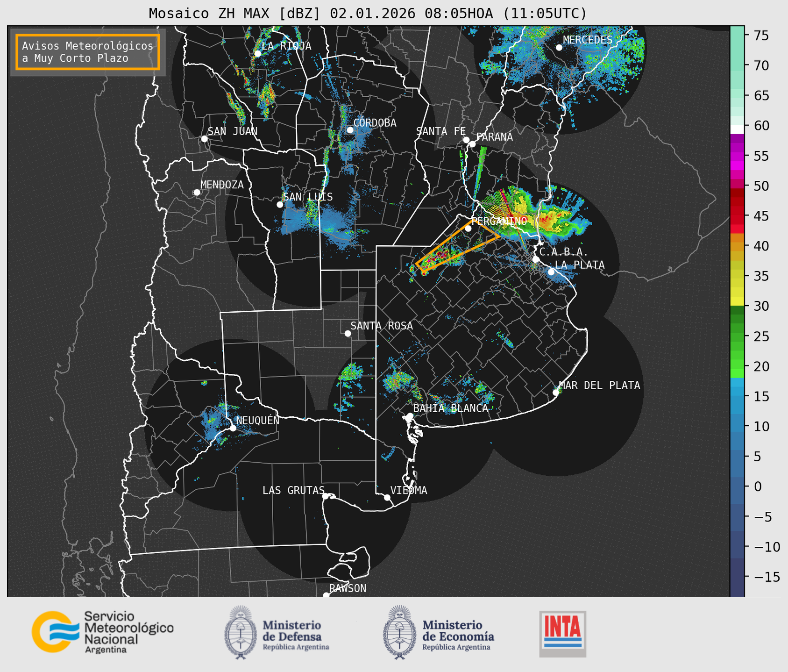Click the 'LAS GRUTAS' city label

tap(293, 491)
